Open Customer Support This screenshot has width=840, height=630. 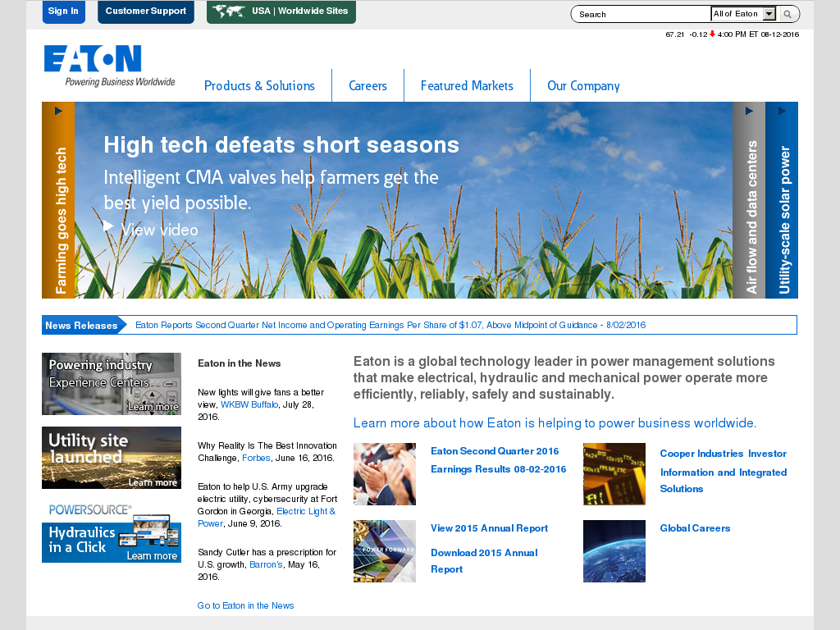(x=146, y=11)
